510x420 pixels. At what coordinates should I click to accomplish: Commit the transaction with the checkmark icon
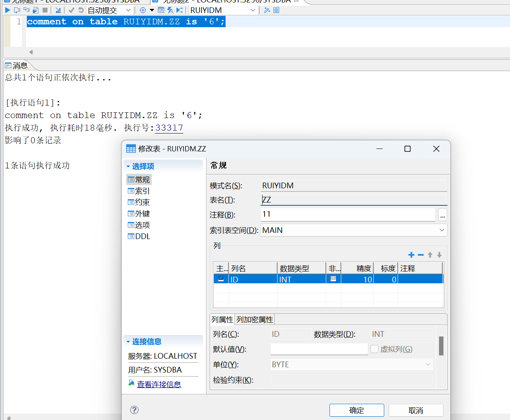(x=71, y=10)
